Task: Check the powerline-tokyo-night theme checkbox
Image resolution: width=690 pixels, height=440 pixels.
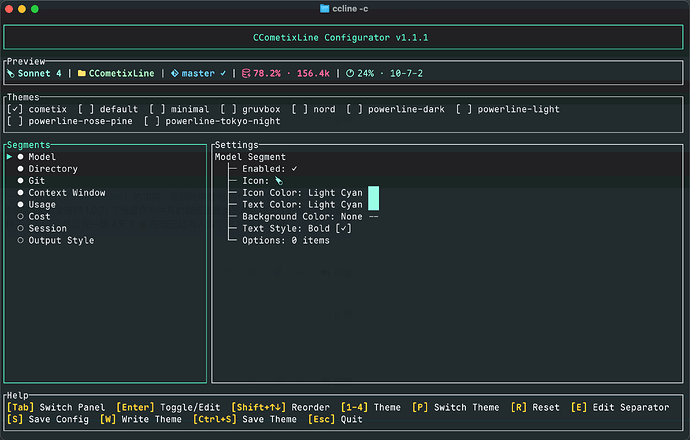Action: (x=152, y=121)
